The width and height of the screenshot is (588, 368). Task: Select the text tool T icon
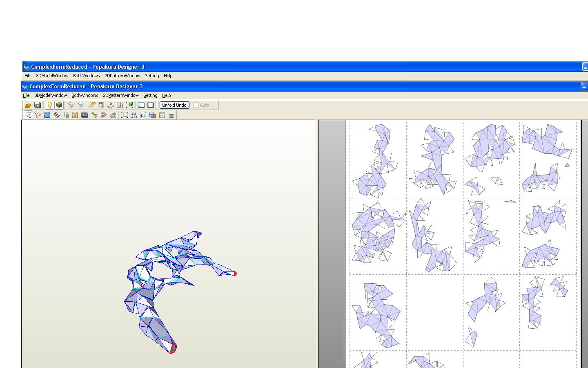pos(75,115)
